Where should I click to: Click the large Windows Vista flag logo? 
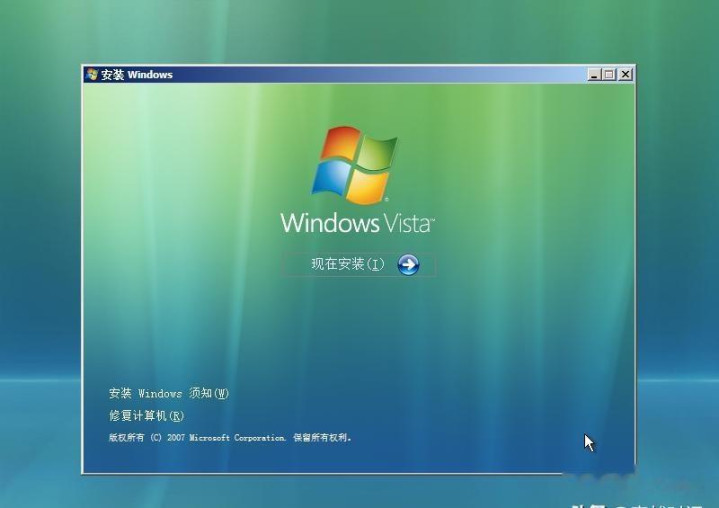click(x=354, y=165)
